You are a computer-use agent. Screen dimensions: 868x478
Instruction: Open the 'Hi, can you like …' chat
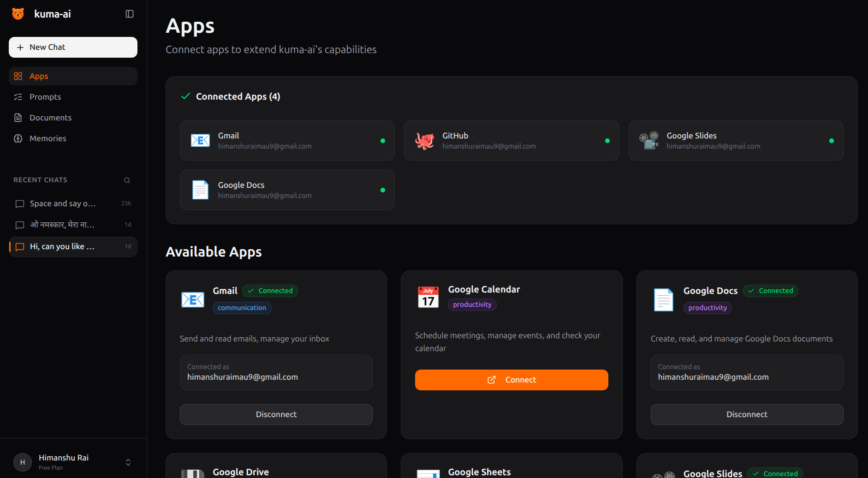click(62, 246)
